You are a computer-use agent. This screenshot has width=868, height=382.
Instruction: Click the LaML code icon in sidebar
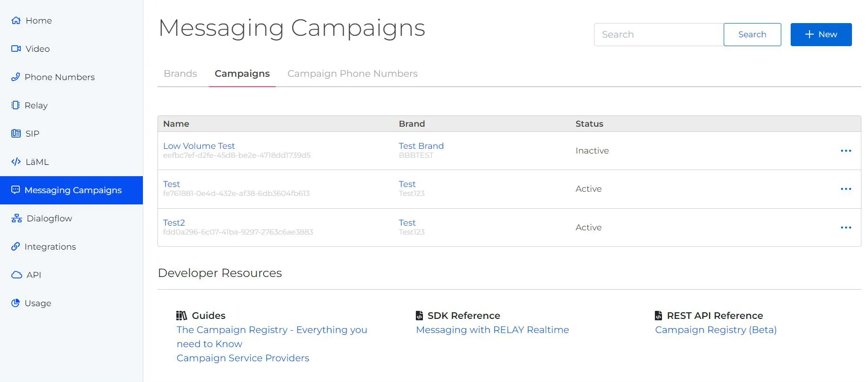pos(16,162)
